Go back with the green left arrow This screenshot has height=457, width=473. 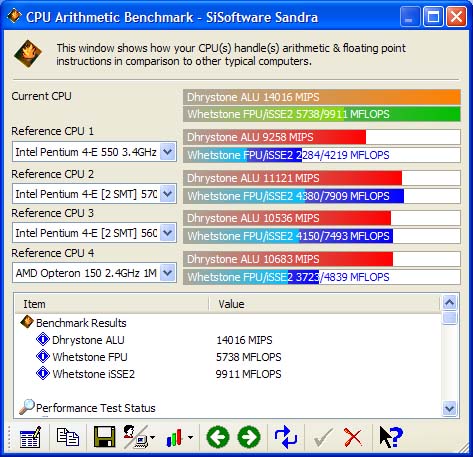tap(218, 437)
